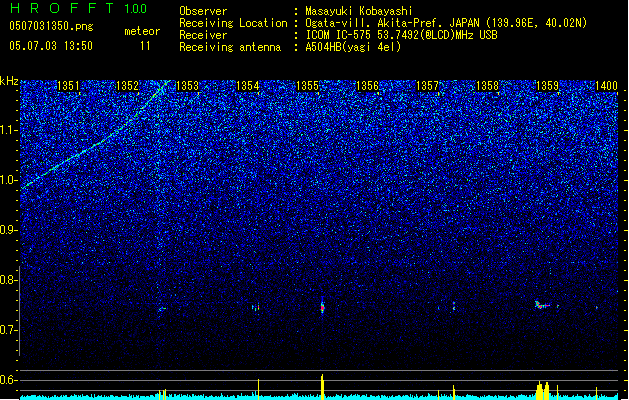The image size is (629, 400).
Task: Click the 1354 time marker
Action: coord(248,86)
